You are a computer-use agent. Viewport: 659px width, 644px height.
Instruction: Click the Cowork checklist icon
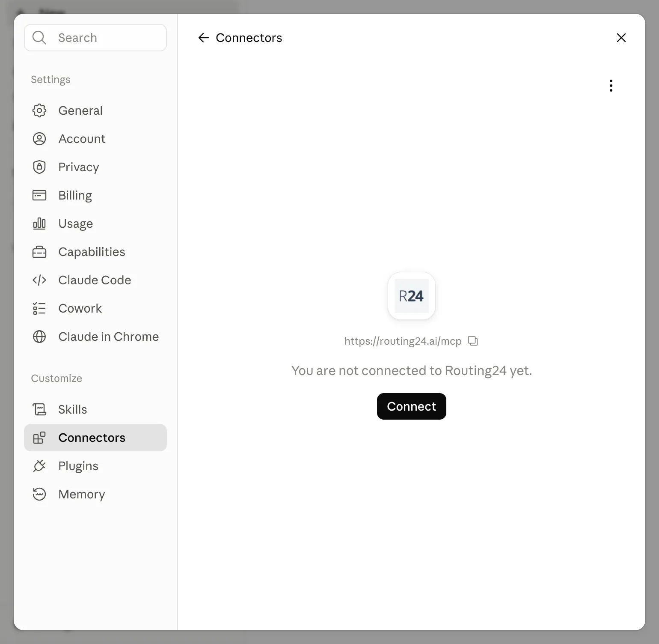(39, 308)
